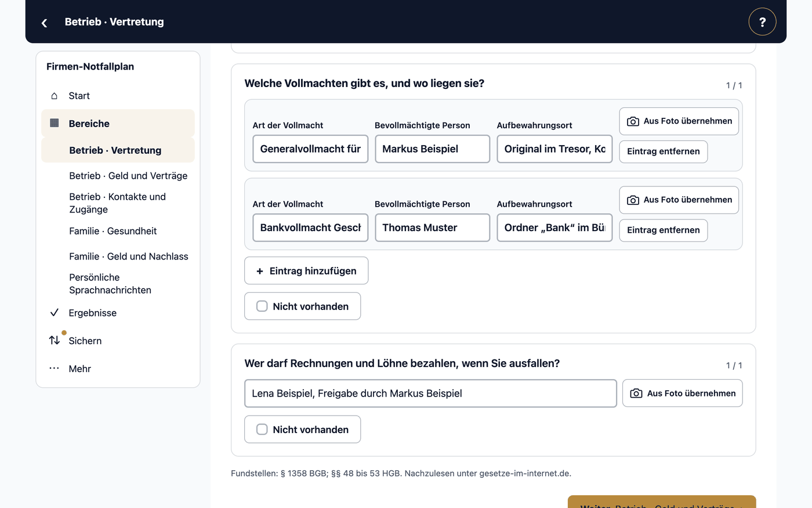The height and width of the screenshot is (508, 812).
Task: Click the home icon next to Start
Action: [55, 96]
